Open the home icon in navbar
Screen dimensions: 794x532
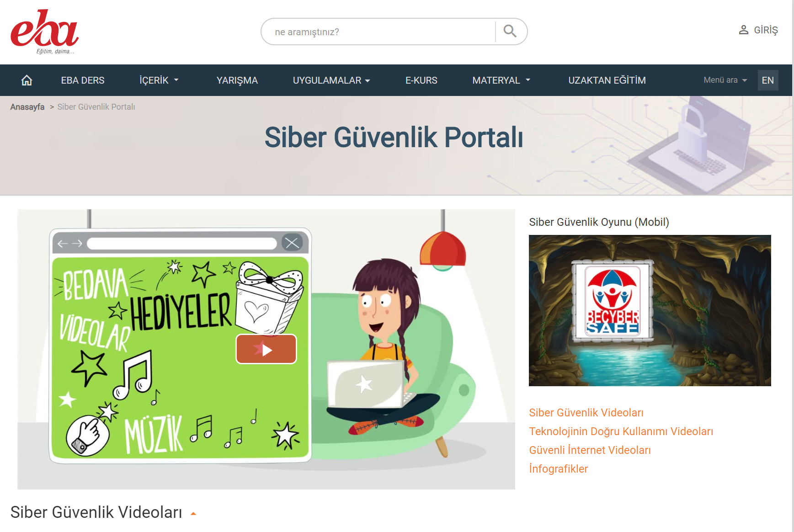[27, 80]
